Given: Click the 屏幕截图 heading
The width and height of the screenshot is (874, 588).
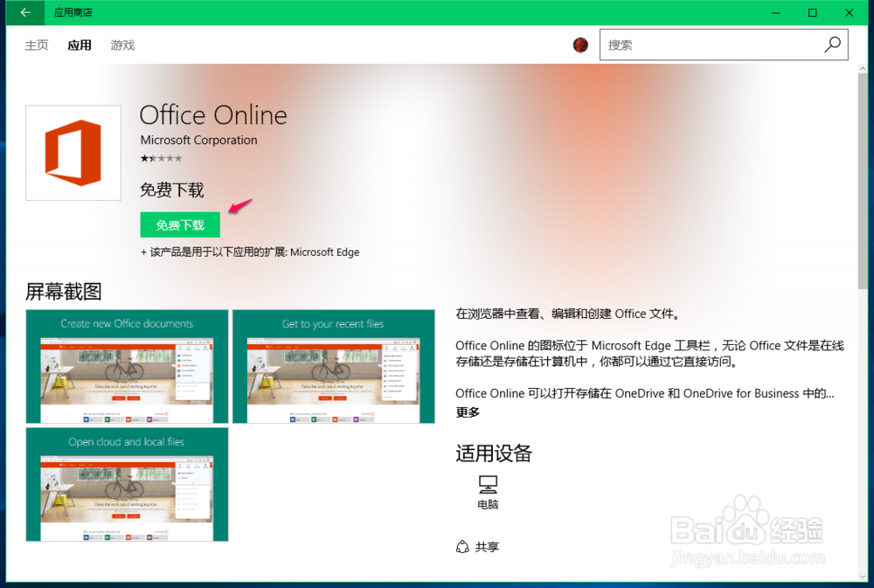Looking at the screenshot, I should click(x=64, y=292).
